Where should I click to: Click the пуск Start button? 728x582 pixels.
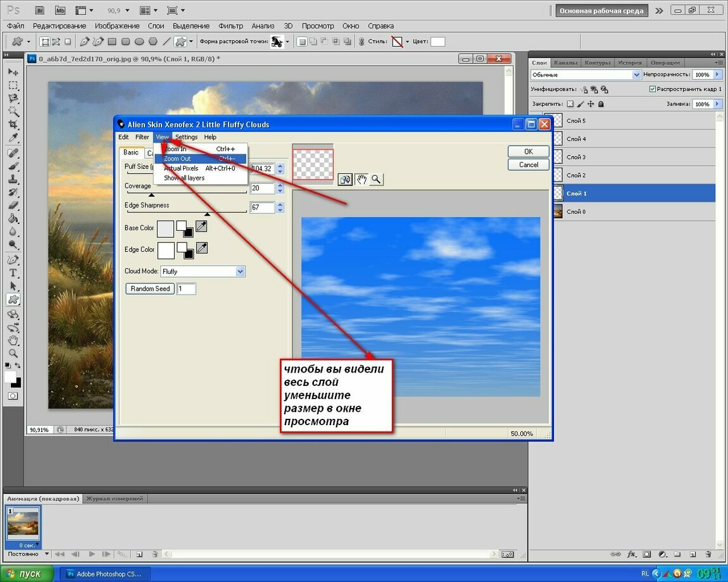[x=27, y=574]
